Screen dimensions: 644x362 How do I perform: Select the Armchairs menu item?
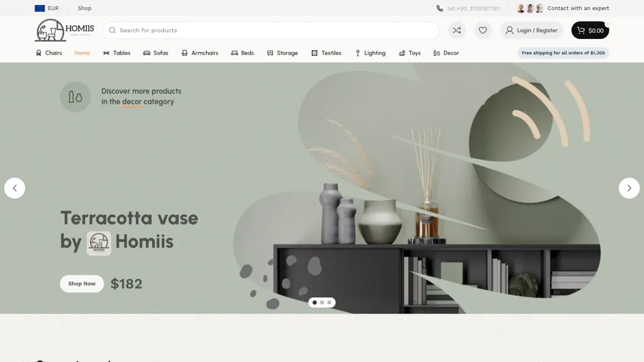click(200, 53)
